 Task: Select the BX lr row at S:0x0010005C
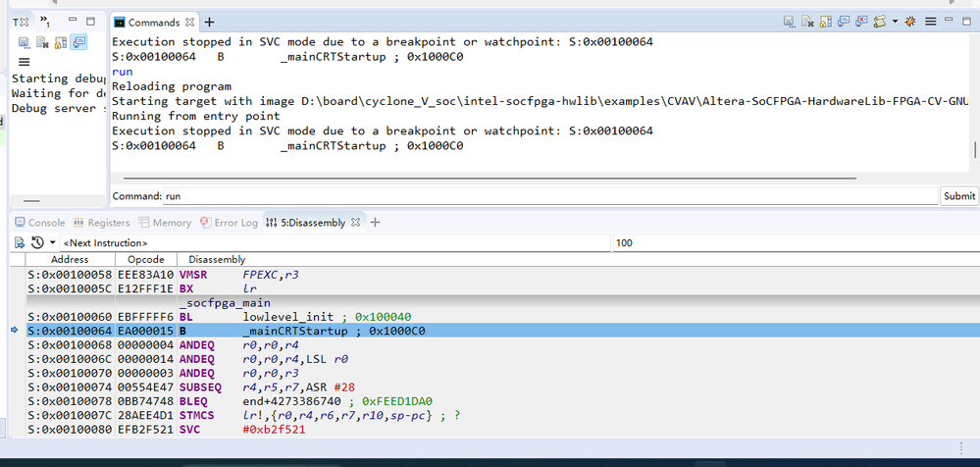click(x=502, y=288)
